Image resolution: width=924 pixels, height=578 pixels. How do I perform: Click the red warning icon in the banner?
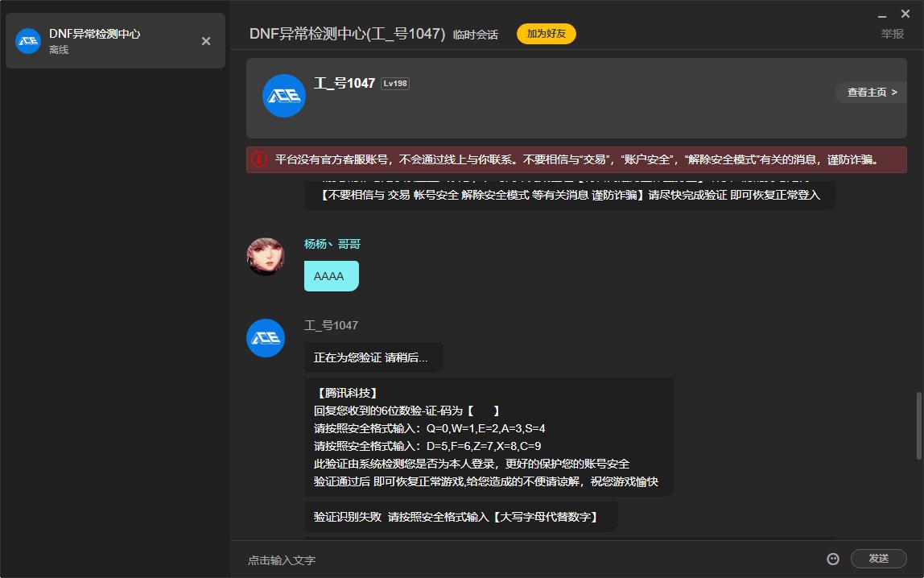coord(259,159)
